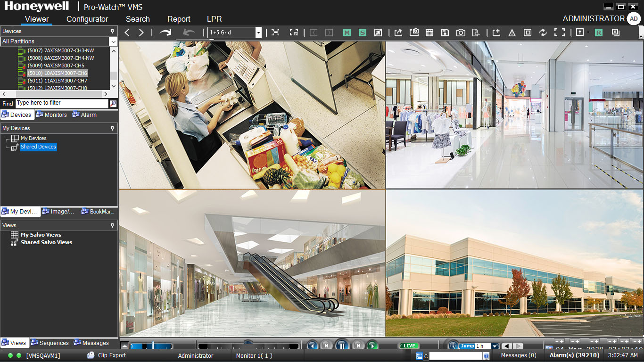The height and width of the screenshot is (362, 644).
Task: Toggle the green S button in toolbar
Action: point(362,33)
